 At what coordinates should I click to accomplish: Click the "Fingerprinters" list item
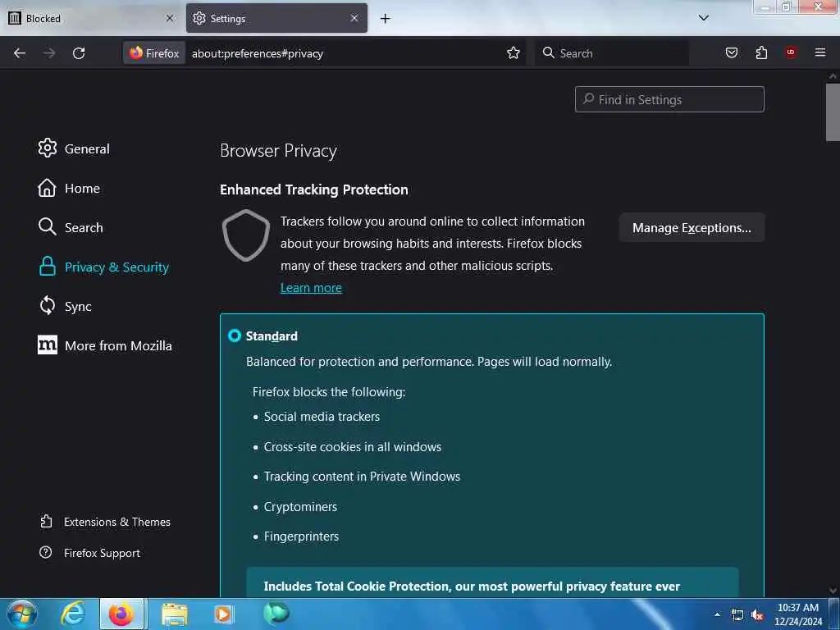point(301,536)
